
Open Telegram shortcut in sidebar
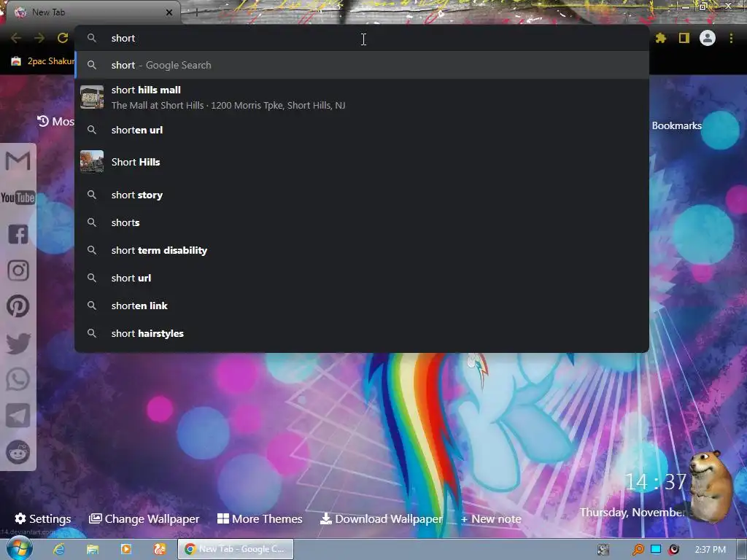[x=18, y=416]
